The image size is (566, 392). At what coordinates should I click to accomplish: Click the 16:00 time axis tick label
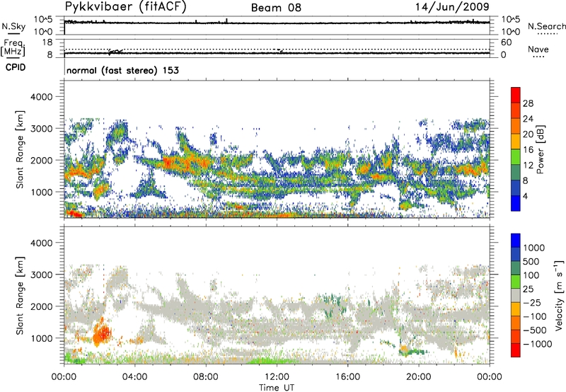point(347,377)
